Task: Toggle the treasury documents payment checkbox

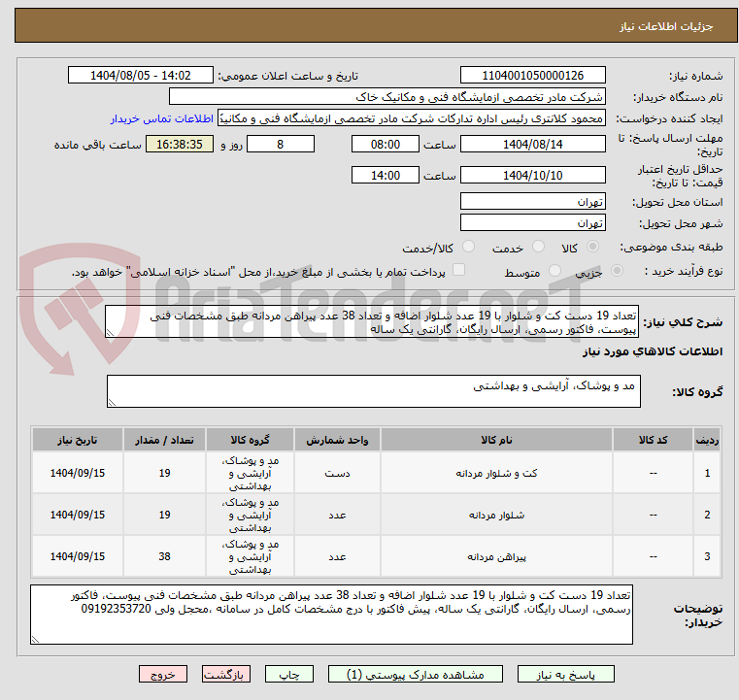Action: (x=459, y=271)
